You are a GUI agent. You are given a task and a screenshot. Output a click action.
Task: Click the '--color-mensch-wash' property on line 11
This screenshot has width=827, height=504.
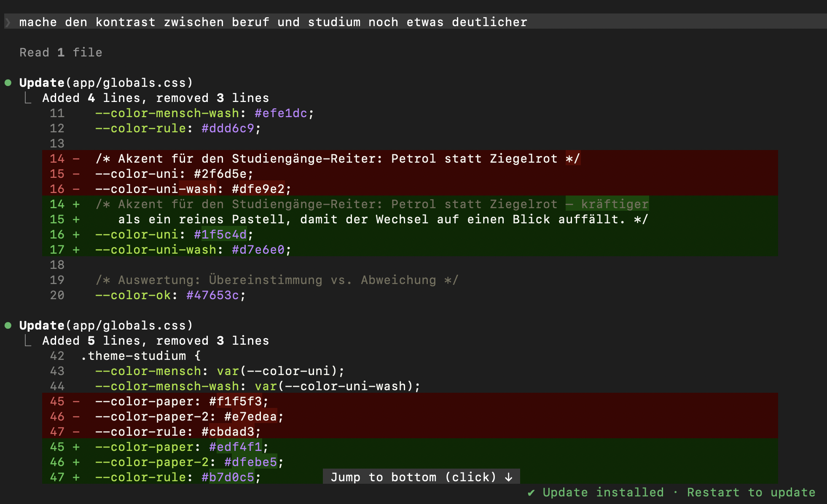pyautogui.click(x=167, y=113)
